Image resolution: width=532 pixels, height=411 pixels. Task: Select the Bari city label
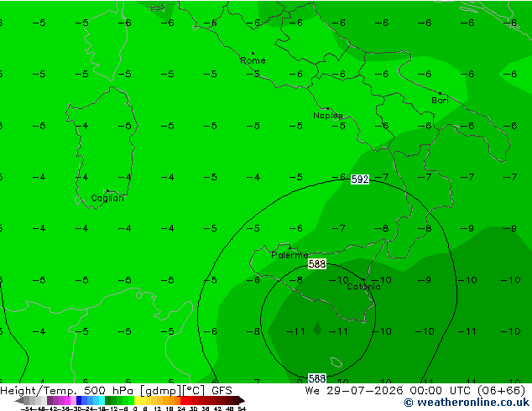pos(440,101)
